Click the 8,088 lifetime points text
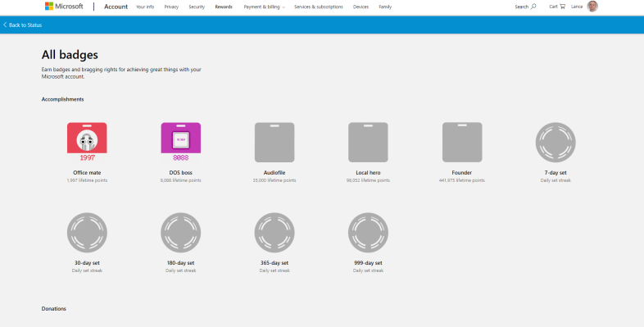The image size is (644, 327). point(181,180)
